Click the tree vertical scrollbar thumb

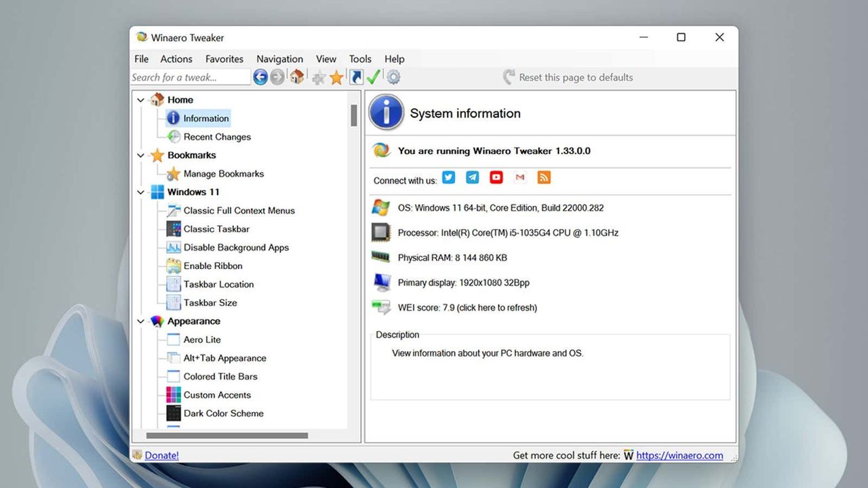[x=354, y=115]
